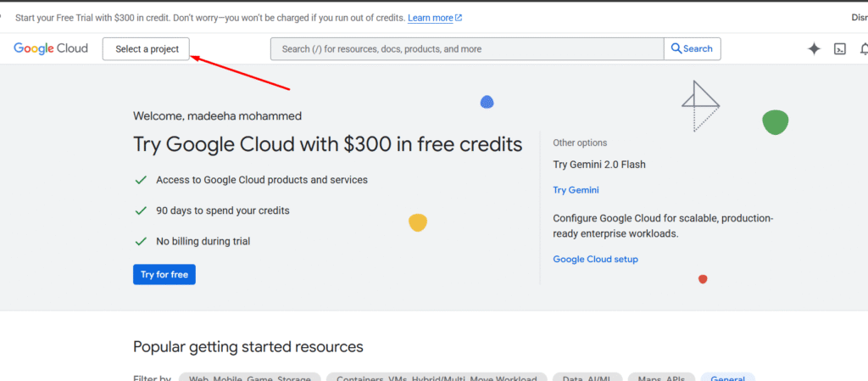The image size is (868, 381).
Task: Click 'Try Google Cloud with $300 in free credits' heading
Action: click(328, 144)
